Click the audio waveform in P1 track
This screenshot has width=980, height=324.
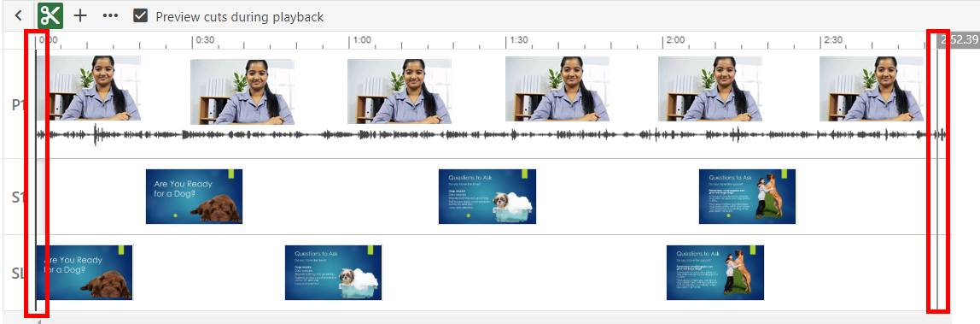[491, 134]
